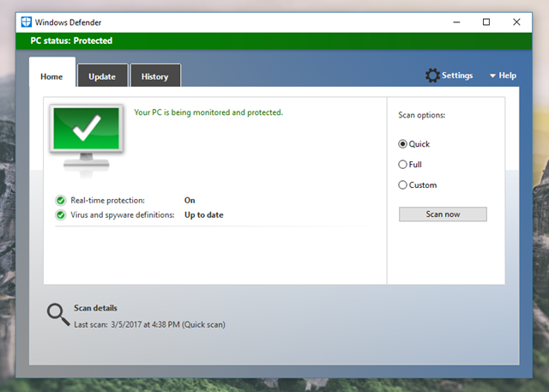Click 'PC status: Protected' banner text

coord(71,41)
